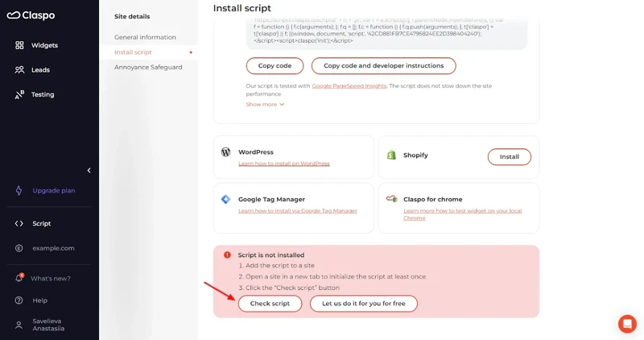
Task: Click the WordPress card title
Action: click(x=256, y=152)
